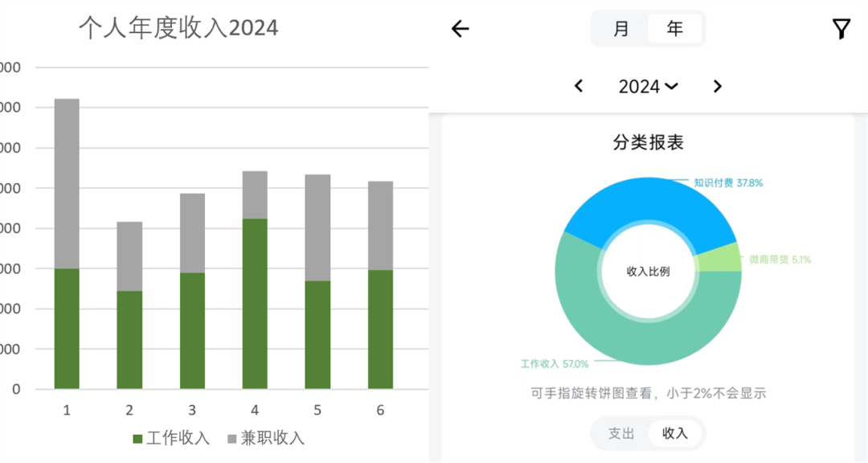The width and height of the screenshot is (868, 463).
Task: Tap the back arrow icon
Action: pyautogui.click(x=460, y=29)
